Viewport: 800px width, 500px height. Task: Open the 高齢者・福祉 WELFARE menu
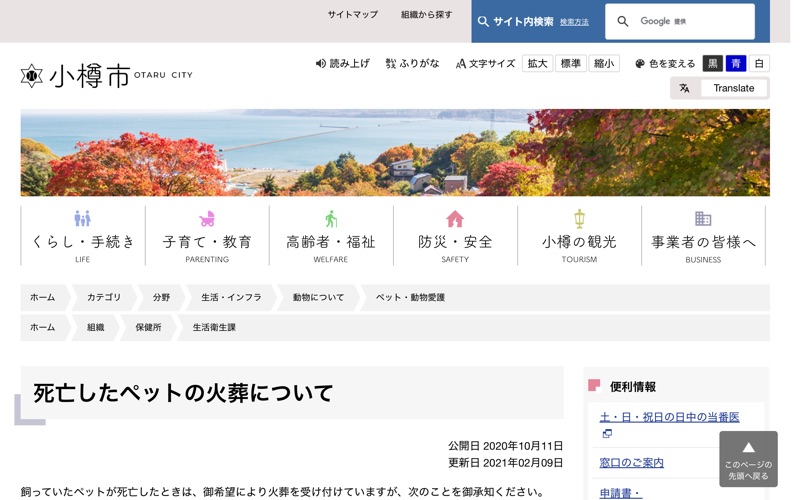click(x=331, y=236)
